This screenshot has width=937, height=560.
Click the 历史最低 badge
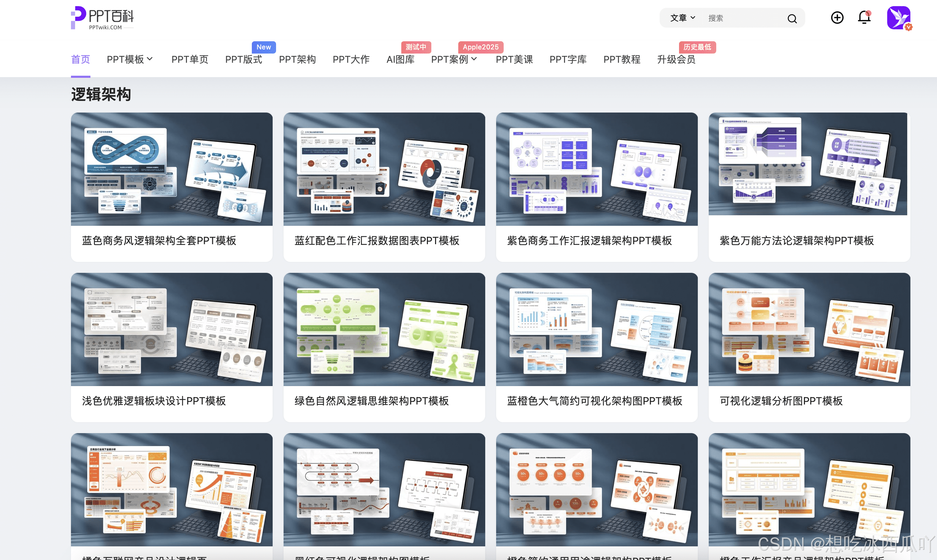[697, 47]
